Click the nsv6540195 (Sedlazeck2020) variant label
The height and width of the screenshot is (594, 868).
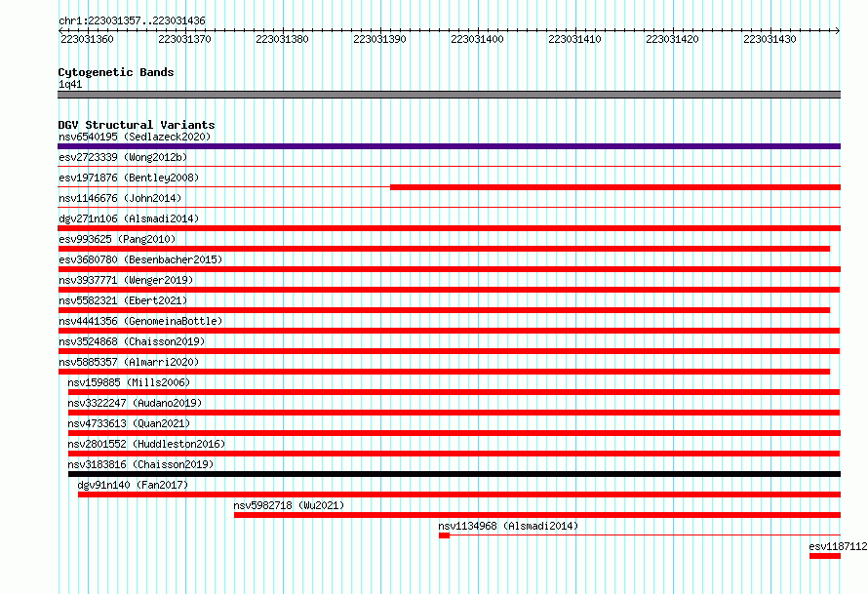(x=135, y=137)
